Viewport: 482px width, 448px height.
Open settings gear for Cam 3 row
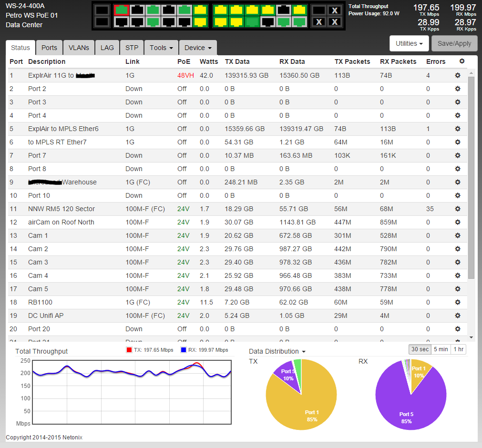click(x=457, y=262)
